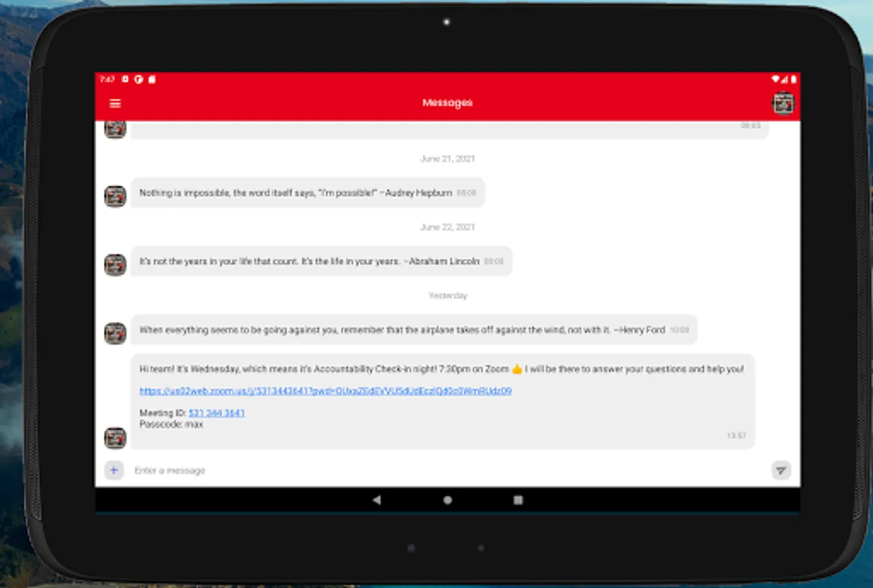873x588 pixels.
Task: Tap the Android back navigation button
Action: pos(377,500)
